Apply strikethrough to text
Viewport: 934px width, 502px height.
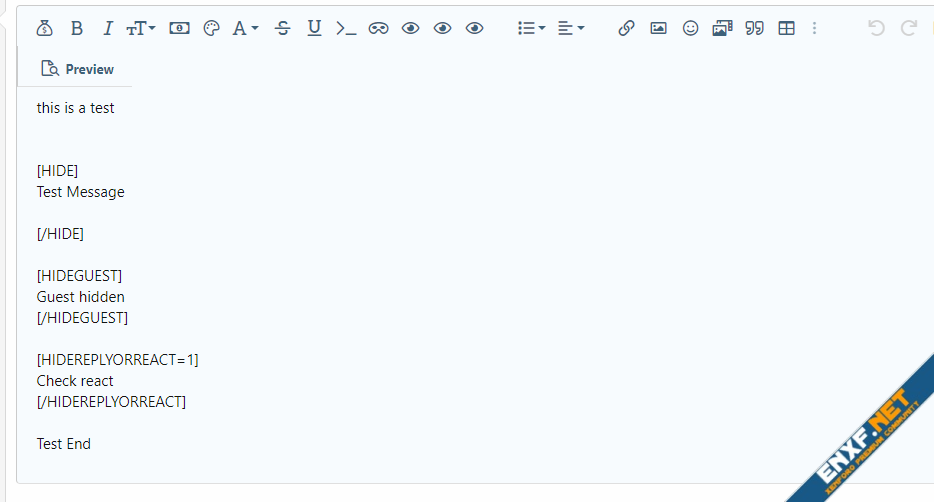[283, 28]
